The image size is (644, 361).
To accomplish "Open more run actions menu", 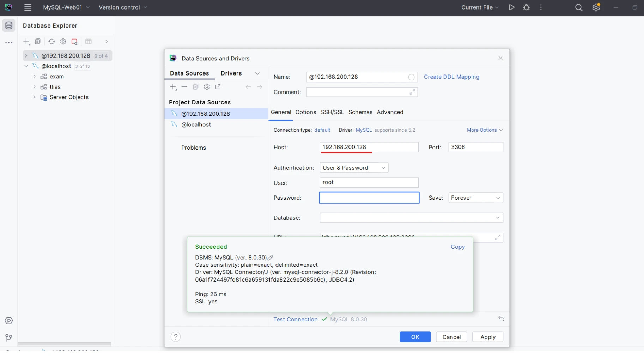I will pos(541,7).
